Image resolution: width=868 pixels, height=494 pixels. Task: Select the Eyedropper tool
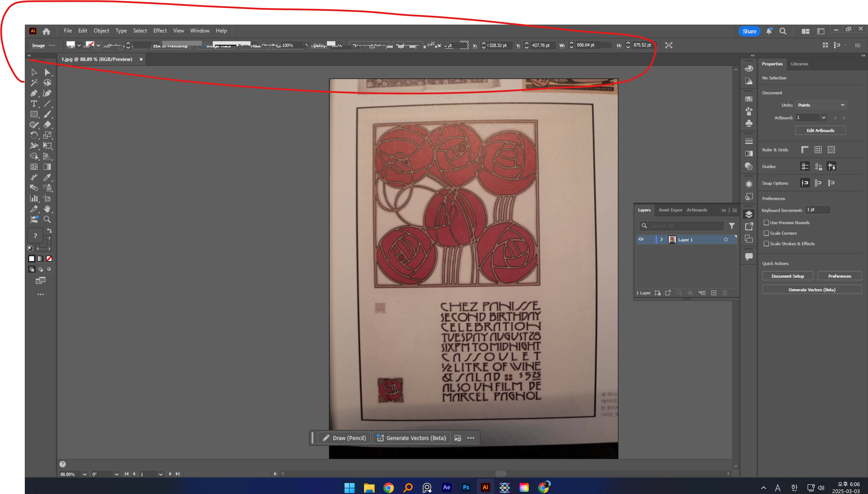(x=47, y=177)
